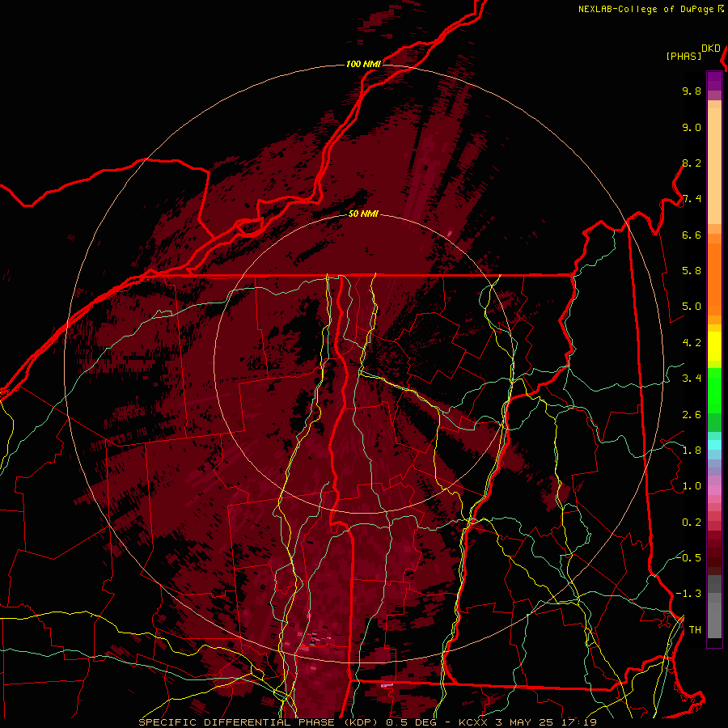The height and width of the screenshot is (728, 728).
Task: Click the 0.2 legend value
Action: [692, 523]
